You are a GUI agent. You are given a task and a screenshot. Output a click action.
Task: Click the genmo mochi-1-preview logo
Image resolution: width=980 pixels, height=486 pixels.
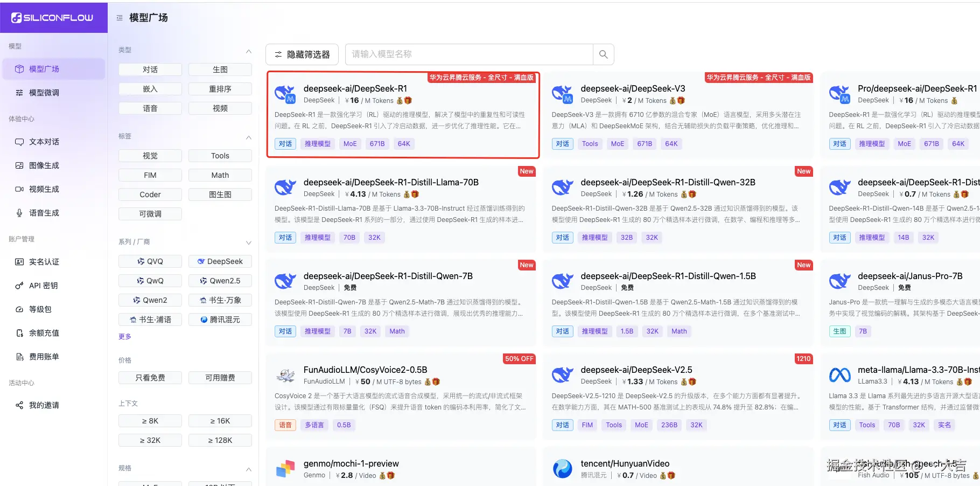285,469
